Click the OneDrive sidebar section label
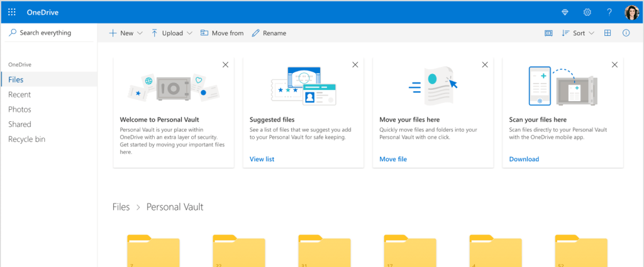 click(19, 64)
